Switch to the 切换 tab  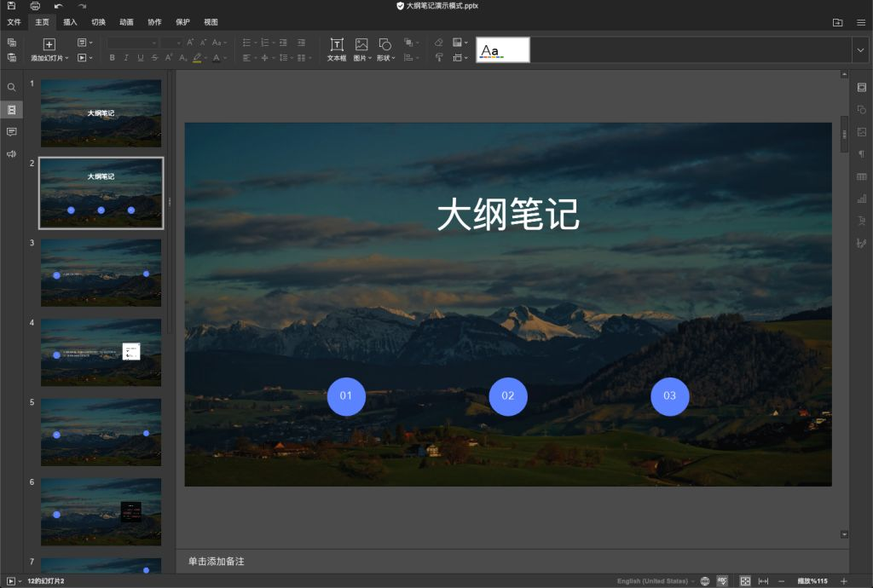pos(99,22)
